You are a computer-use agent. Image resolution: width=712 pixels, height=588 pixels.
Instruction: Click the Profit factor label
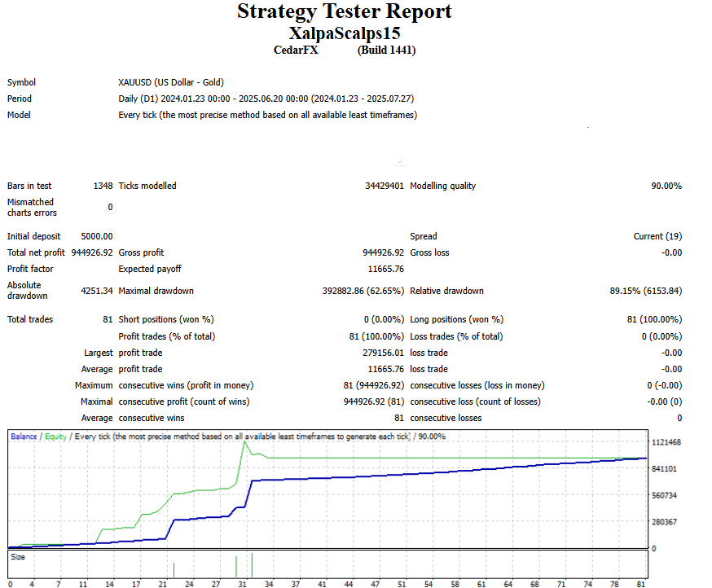point(30,269)
